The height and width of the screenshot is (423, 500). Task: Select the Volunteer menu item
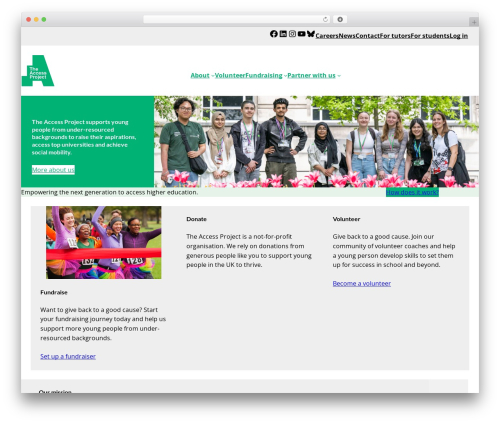tap(230, 75)
